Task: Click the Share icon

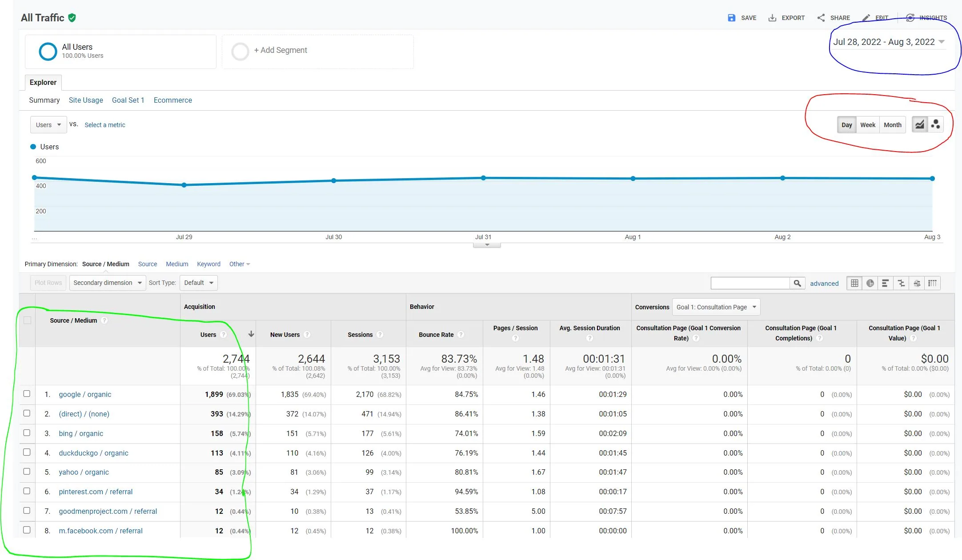Action: [821, 18]
